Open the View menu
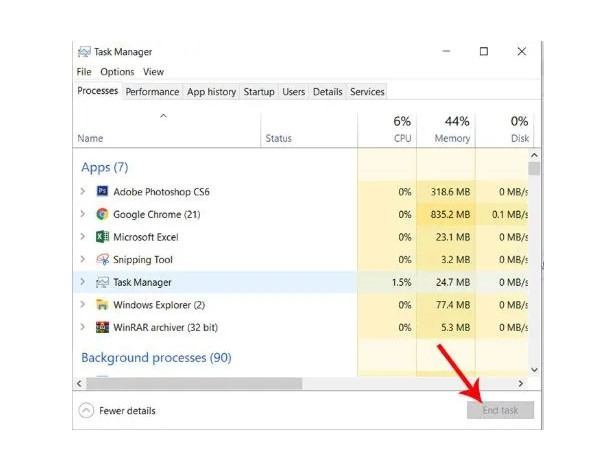 153,72
